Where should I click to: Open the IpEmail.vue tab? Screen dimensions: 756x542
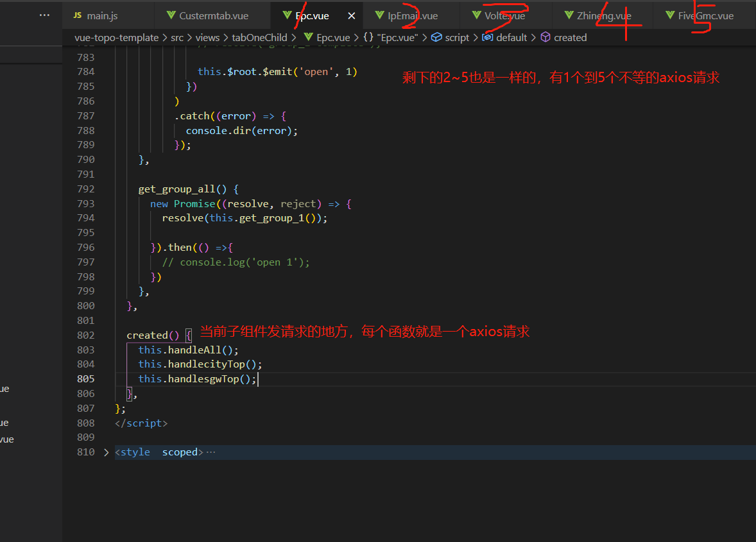coord(412,15)
